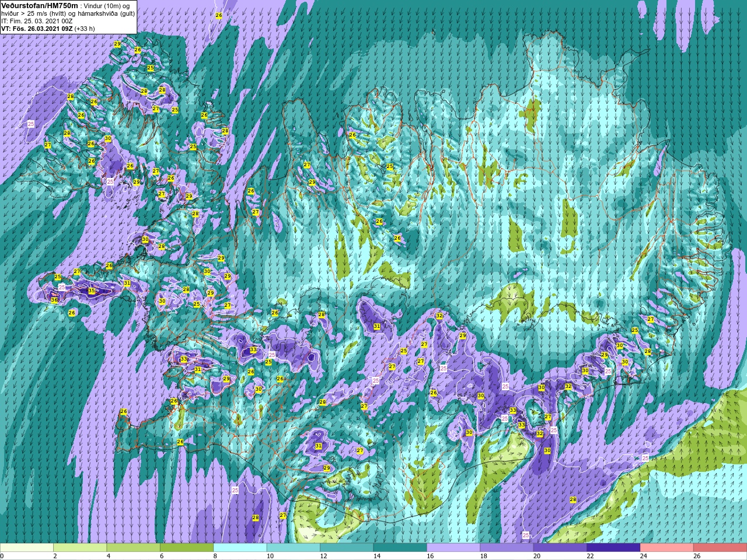Click the 'VT: Fös. 26.03.2021 09Z' valid time
Screen dimensions: 747x560
click(37, 29)
